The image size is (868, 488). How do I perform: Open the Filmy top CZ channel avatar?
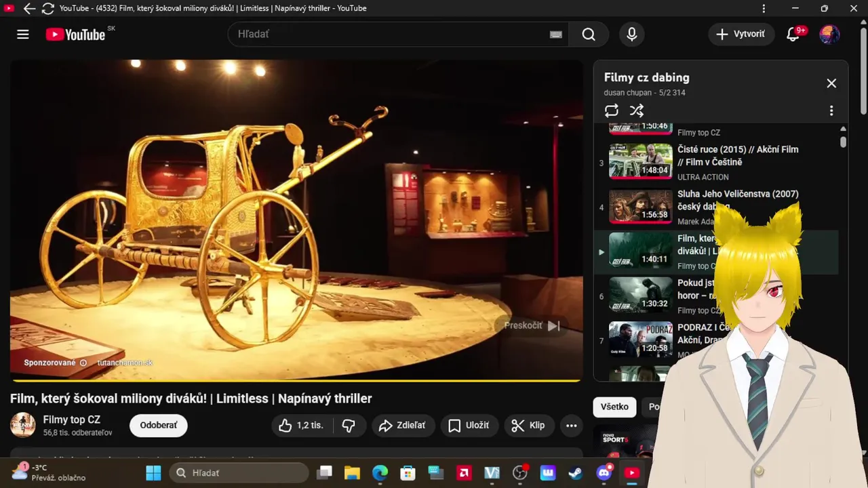click(x=23, y=425)
